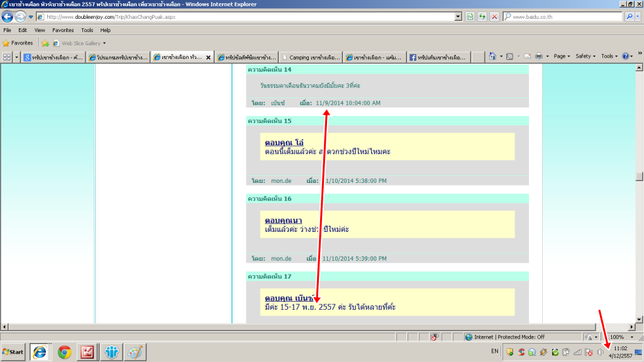The height and width of the screenshot is (362, 644).
Task: Open the address bar history dropdown
Action: click(458, 17)
